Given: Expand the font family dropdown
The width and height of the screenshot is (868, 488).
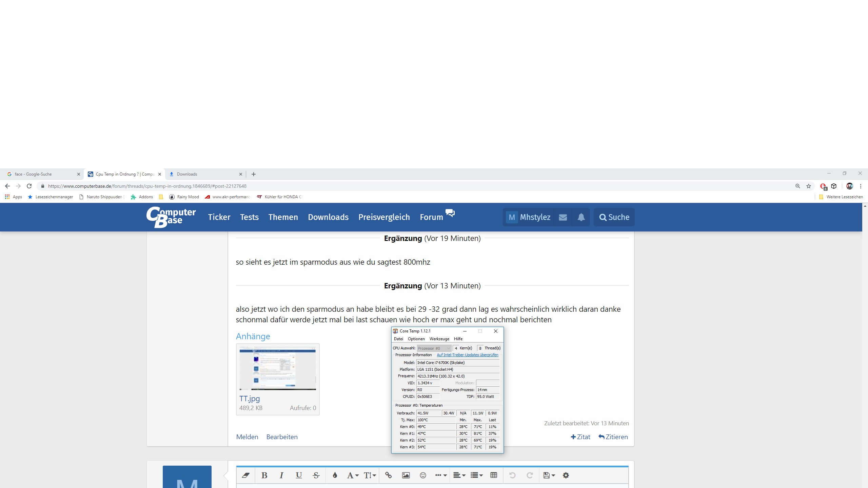Looking at the screenshot, I should click(353, 475).
